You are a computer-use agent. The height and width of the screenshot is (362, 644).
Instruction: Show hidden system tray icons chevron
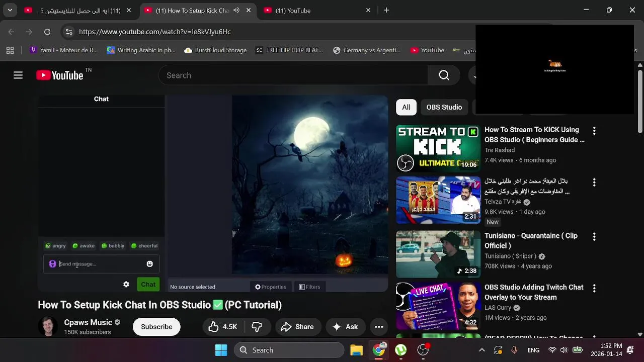(x=481, y=350)
